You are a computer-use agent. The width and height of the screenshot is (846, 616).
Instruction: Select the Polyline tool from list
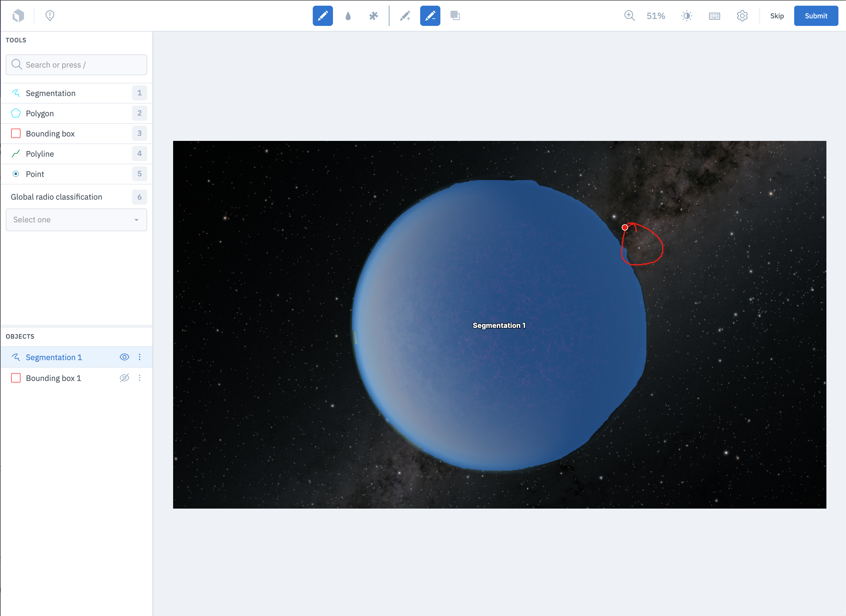(40, 154)
